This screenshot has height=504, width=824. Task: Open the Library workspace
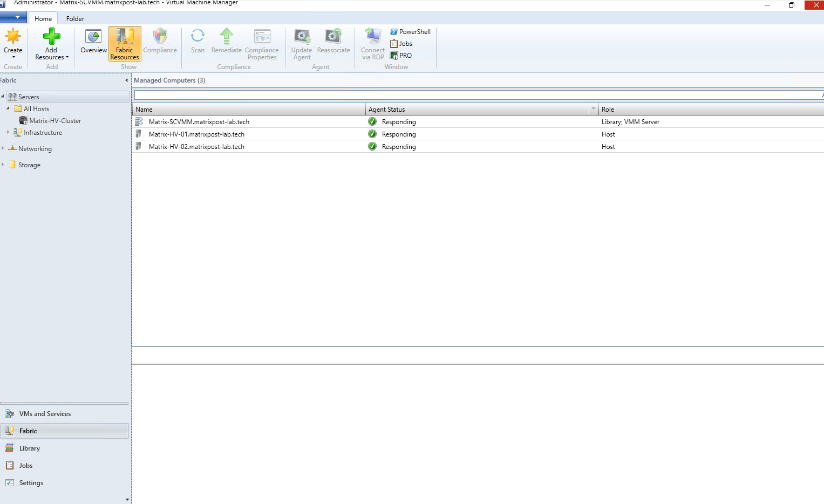tap(64, 448)
